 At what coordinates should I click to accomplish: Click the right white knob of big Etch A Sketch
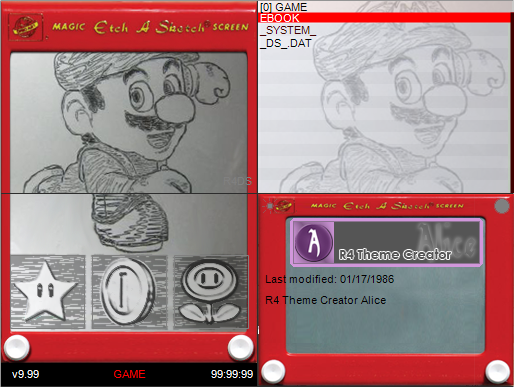pos(241,348)
